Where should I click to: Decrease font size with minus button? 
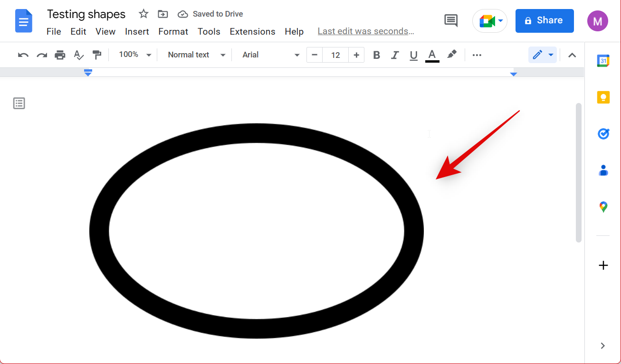point(315,55)
